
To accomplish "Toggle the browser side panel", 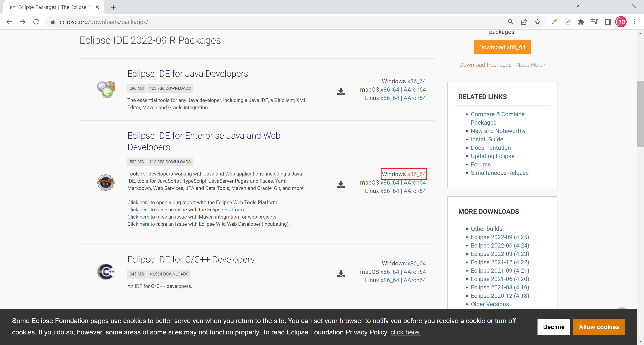I will (608, 22).
